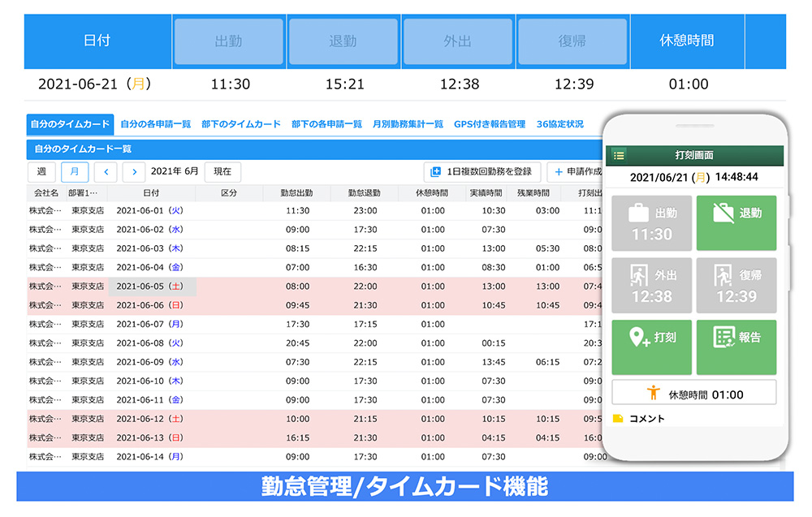Open the phone app hamburger menu icon

tap(619, 155)
